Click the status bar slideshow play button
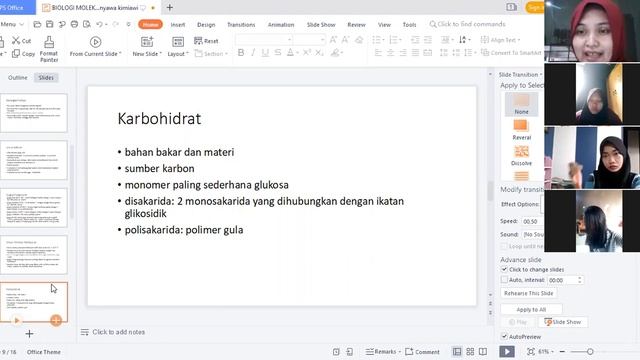Screen dimensions: 640x360 tap(507, 351)
